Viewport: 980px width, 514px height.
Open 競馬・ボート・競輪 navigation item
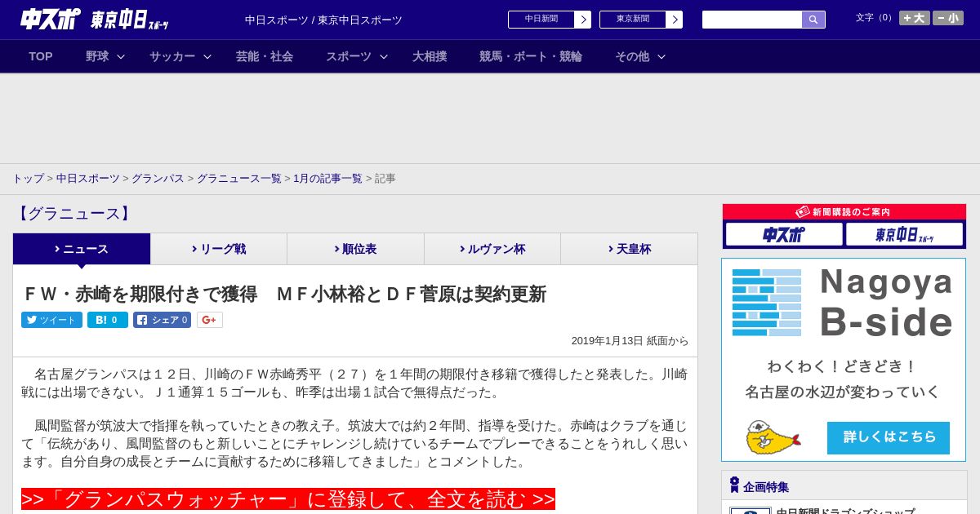pos(531,56)
